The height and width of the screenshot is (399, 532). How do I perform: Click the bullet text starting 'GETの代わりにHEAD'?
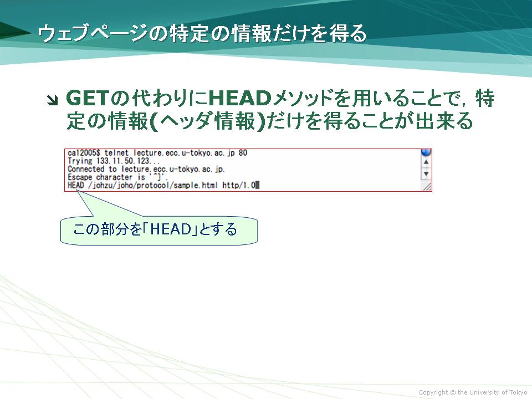point(280,110)
